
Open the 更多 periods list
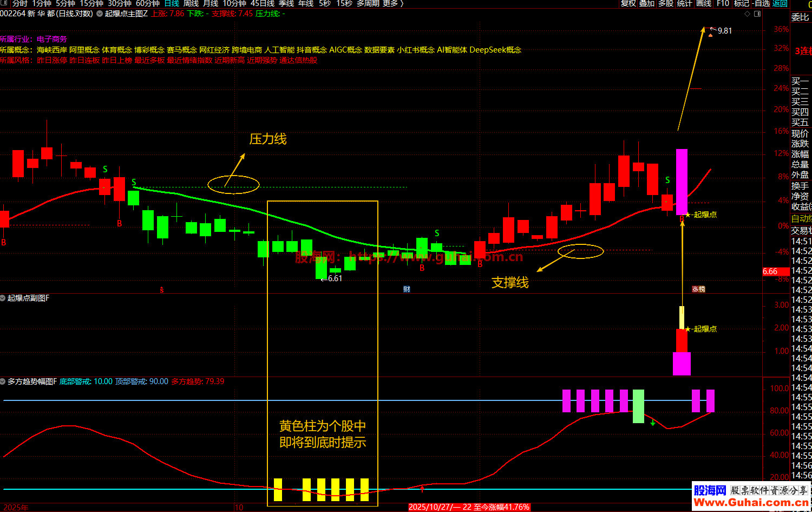[392, 4]
